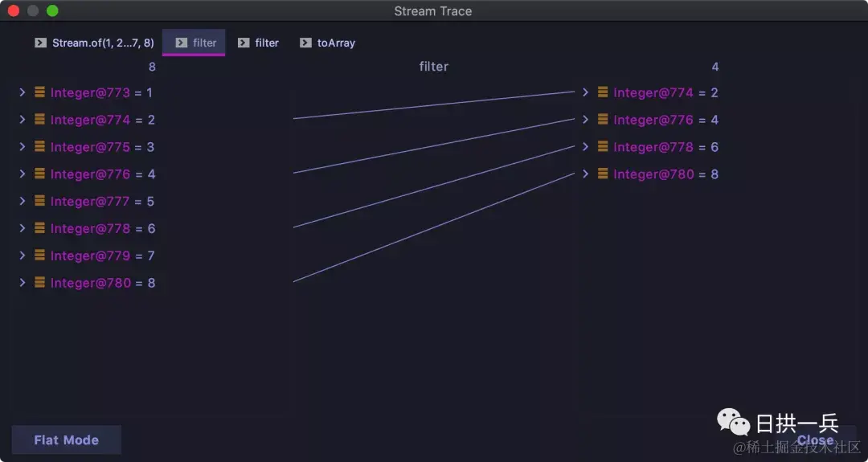Select left text Integer@778 = 6

coord(103,228)
